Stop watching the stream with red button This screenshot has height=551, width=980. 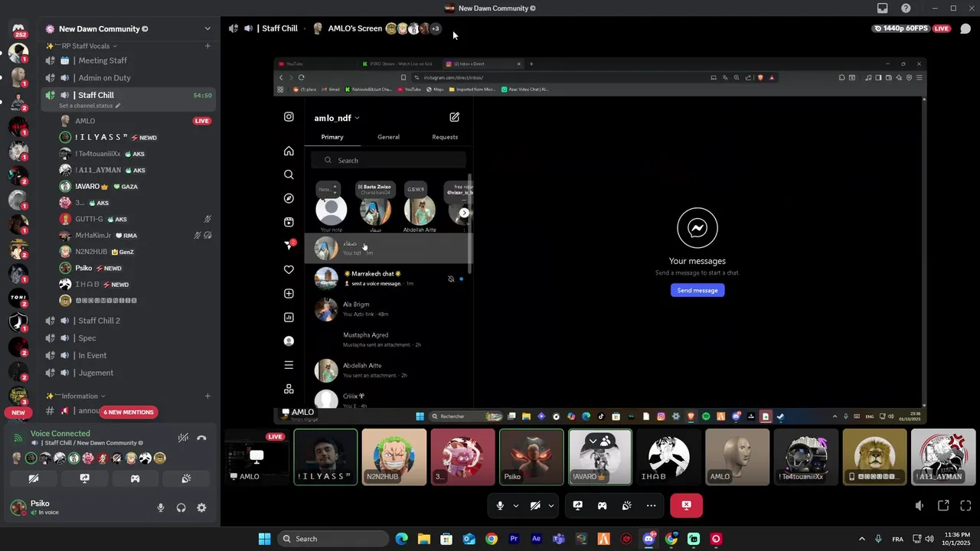(686, 505)
